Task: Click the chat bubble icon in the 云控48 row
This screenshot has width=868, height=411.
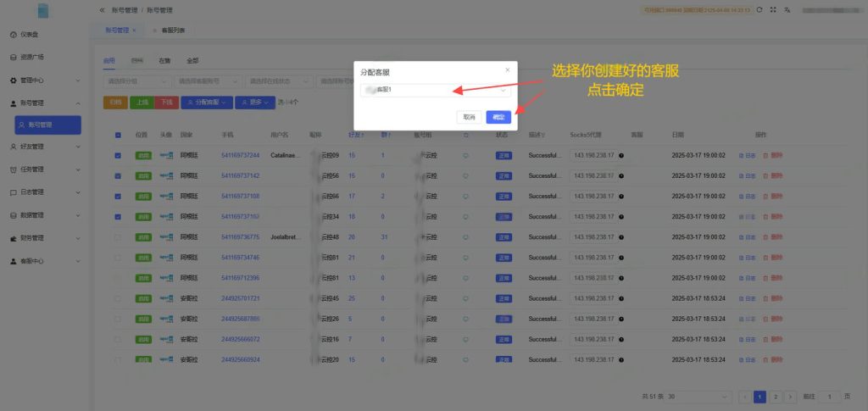Action: 465,237
